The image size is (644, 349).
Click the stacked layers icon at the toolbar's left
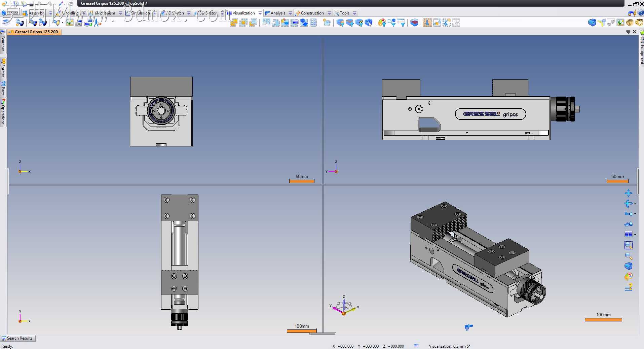6,23
